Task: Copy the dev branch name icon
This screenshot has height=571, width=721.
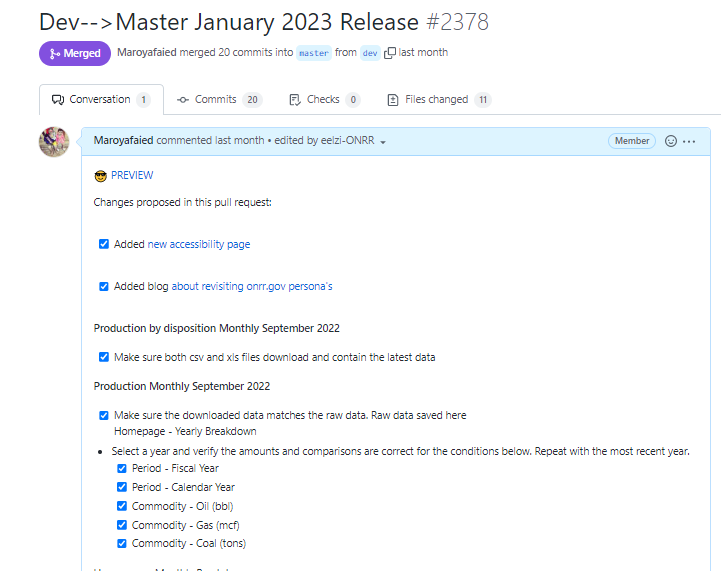Action: 389,53
